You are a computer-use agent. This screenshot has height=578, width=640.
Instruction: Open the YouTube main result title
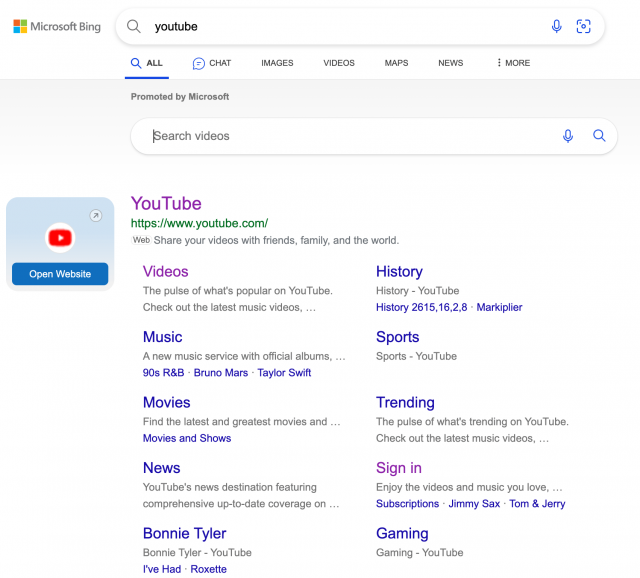(166, 204)
